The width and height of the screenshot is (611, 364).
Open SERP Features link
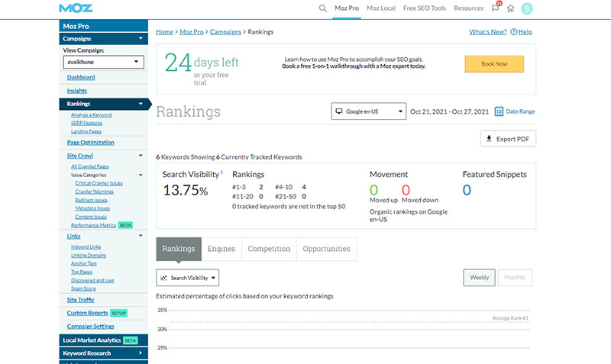pyautogui.click(x=86, y=123)
